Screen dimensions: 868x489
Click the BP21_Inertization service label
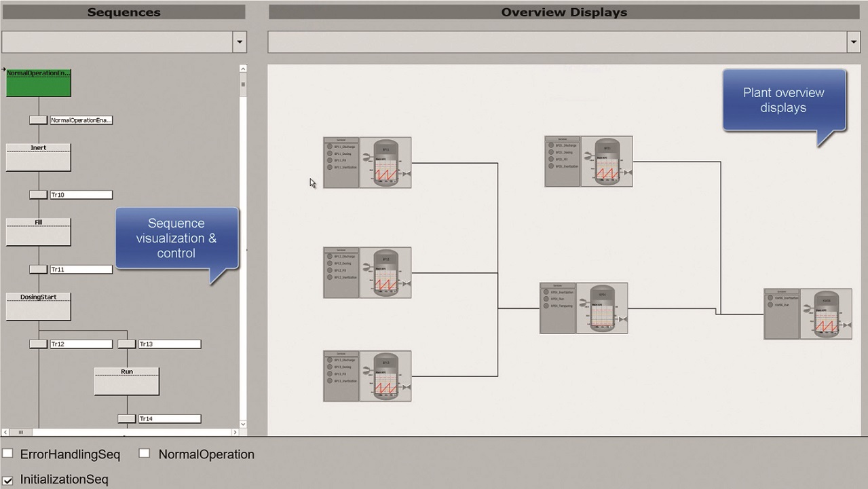click(567, 166)
